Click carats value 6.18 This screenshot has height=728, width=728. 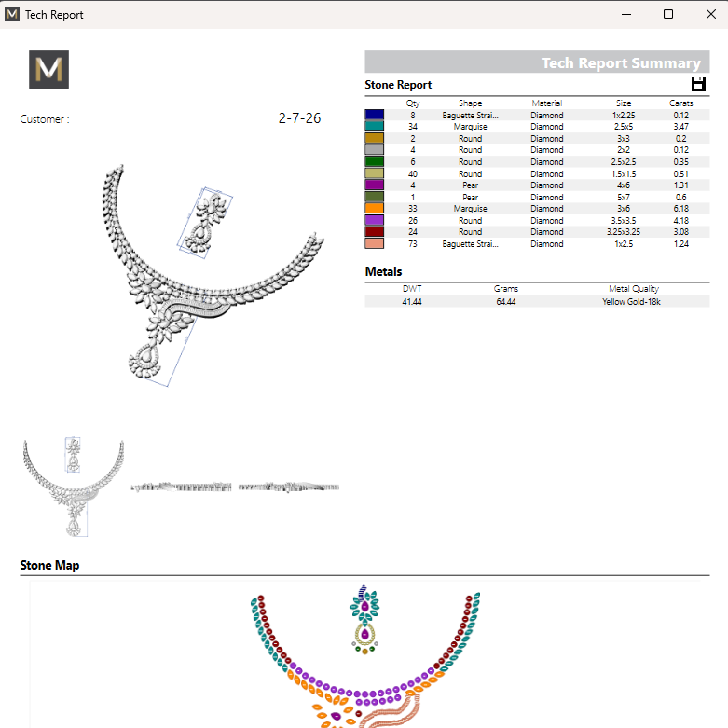[681, 209]
